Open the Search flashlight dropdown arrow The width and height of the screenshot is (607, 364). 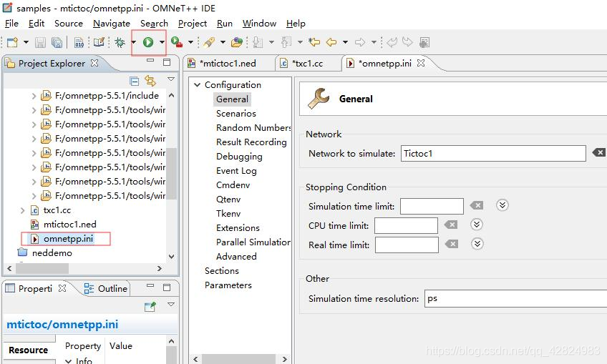click(x=223, y=42)
